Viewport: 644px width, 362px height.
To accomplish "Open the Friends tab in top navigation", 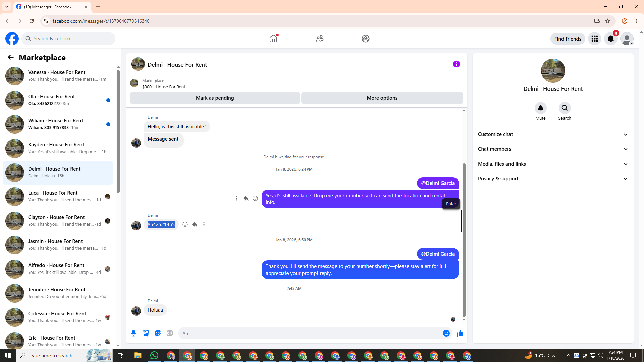I will (319, 39).
